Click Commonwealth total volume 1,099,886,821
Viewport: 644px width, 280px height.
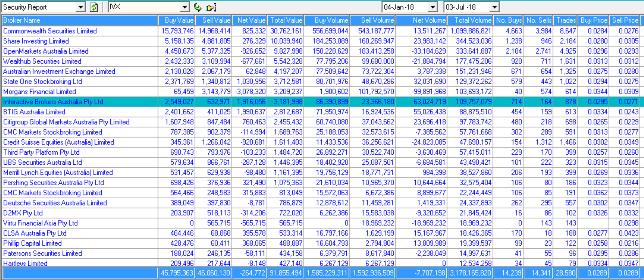(x=471, y=31)
